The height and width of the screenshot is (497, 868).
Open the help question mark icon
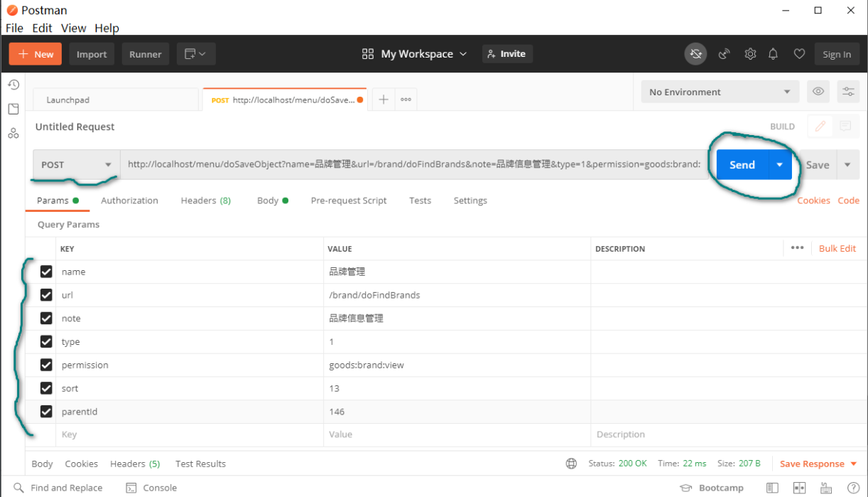[853, 488]
